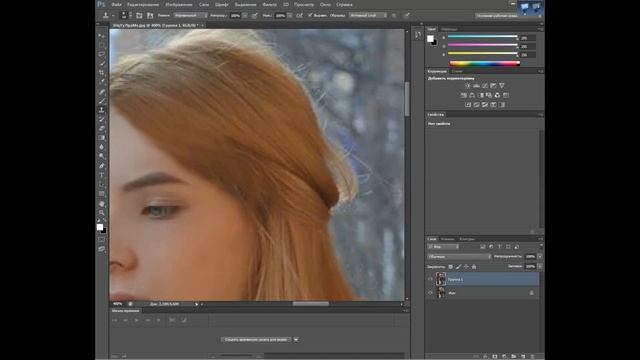Select the Hand tool

point(101,203)
